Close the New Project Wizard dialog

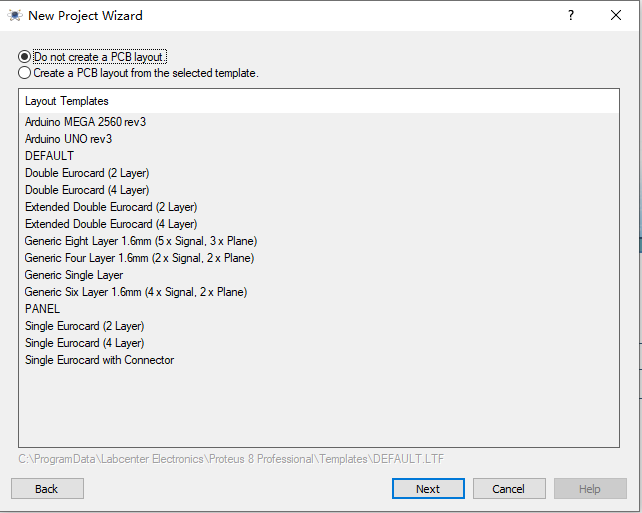pyautogui.click(x=616, y=16)
